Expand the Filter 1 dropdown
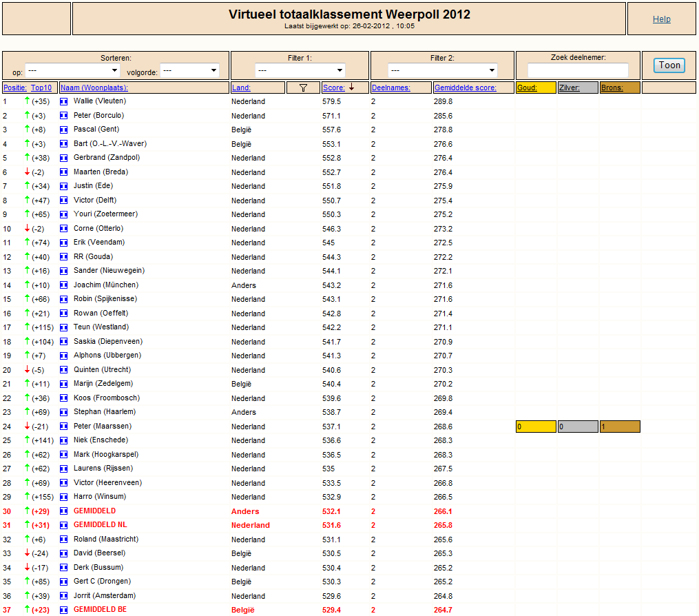Screen dimensions: 699x616 click(x=300, y=70)
